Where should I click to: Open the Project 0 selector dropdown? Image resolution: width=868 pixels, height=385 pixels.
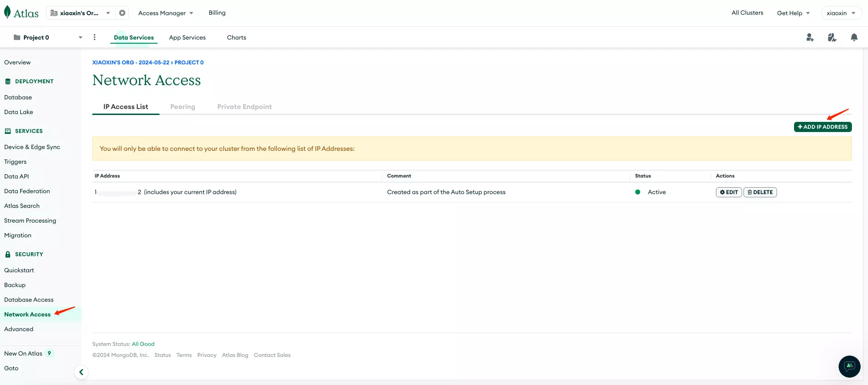(48, 37)
